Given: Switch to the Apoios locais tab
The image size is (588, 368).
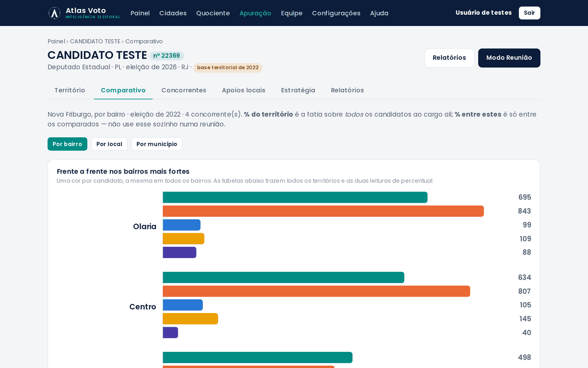Looking at the screenshot, I should [244, 90].
